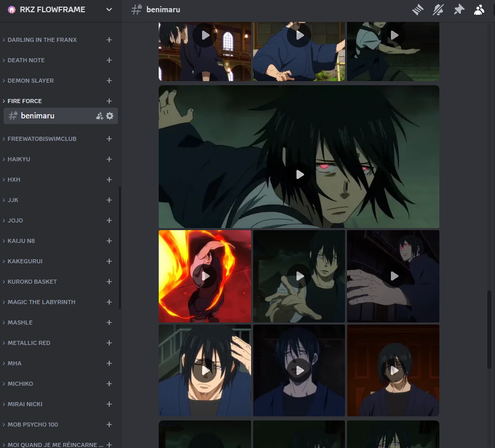Add channel to DEMON SLAYER category
This screenshot has width=495, height=448.
coord(109,81)
